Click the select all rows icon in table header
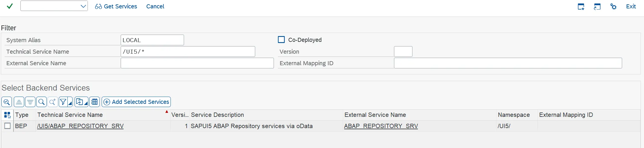The height and width of the screenshot is (148, 644). click(7, 115)
